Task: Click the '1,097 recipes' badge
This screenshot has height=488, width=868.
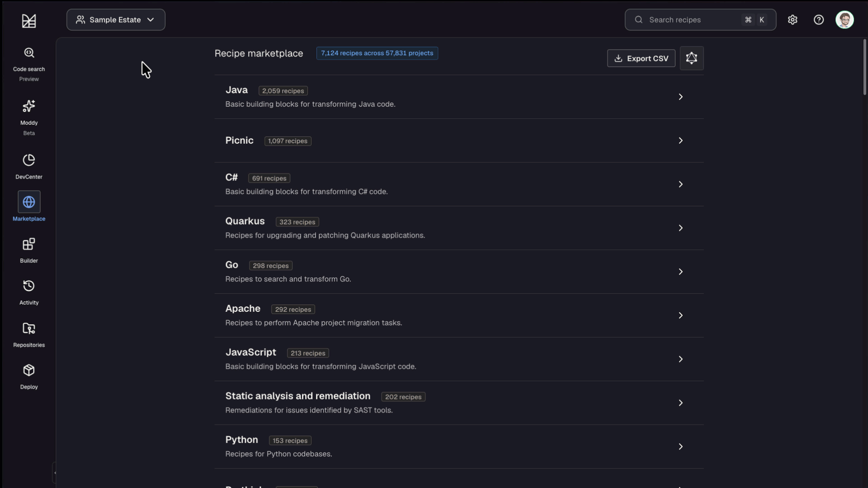Action: coord(288,141)
